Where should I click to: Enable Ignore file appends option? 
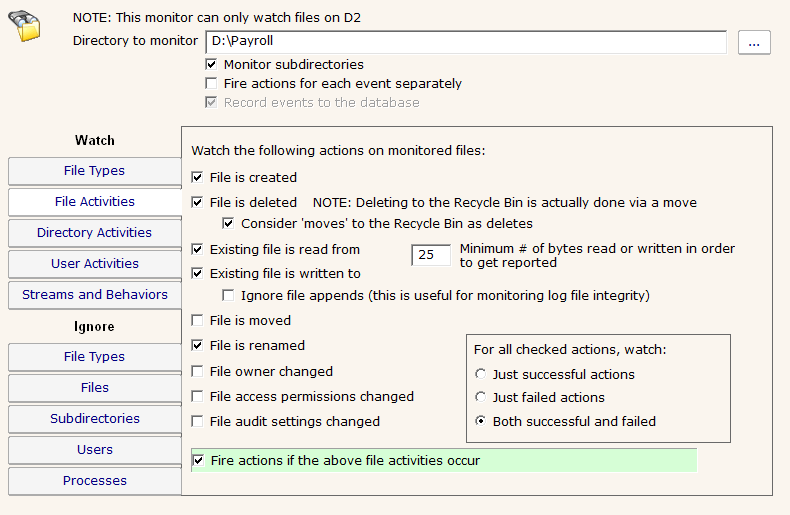click(229, 296)
